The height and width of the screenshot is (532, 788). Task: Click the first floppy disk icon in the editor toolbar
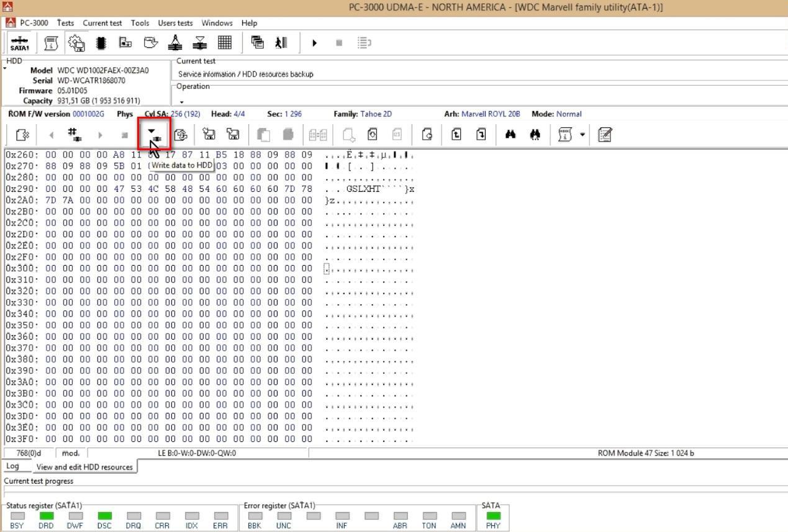[209, 134]
